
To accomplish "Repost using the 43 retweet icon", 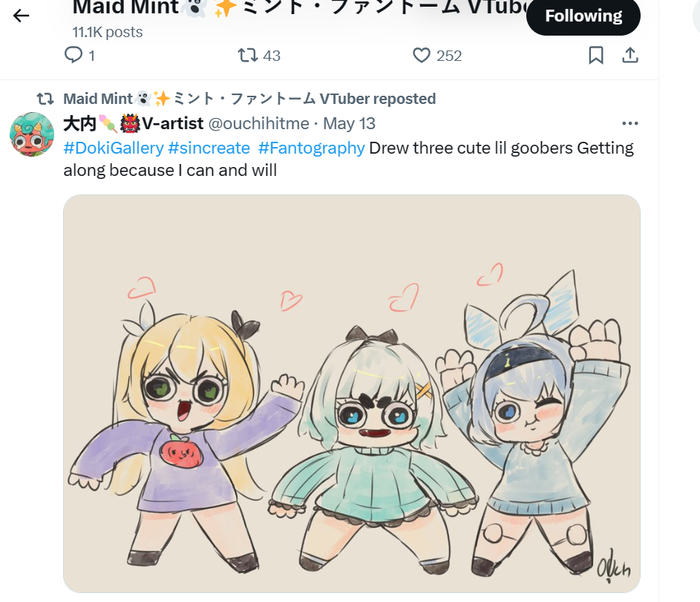I will coord(248,56).
